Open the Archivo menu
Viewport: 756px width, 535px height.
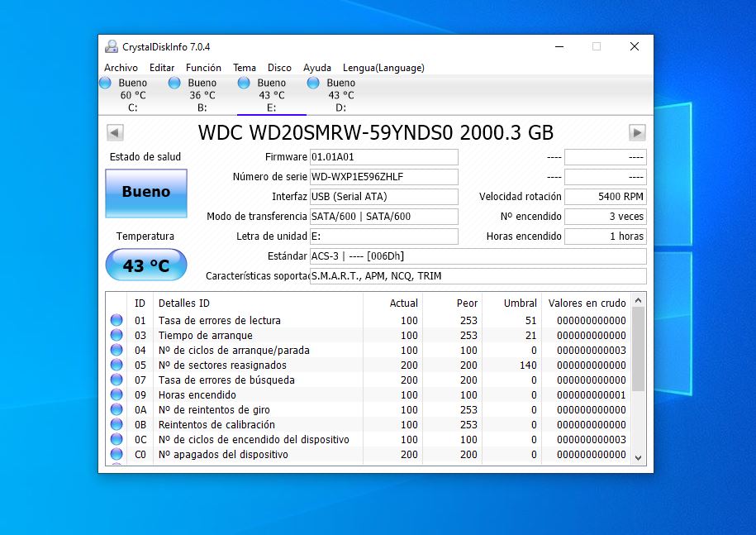[x=121, y=67]
